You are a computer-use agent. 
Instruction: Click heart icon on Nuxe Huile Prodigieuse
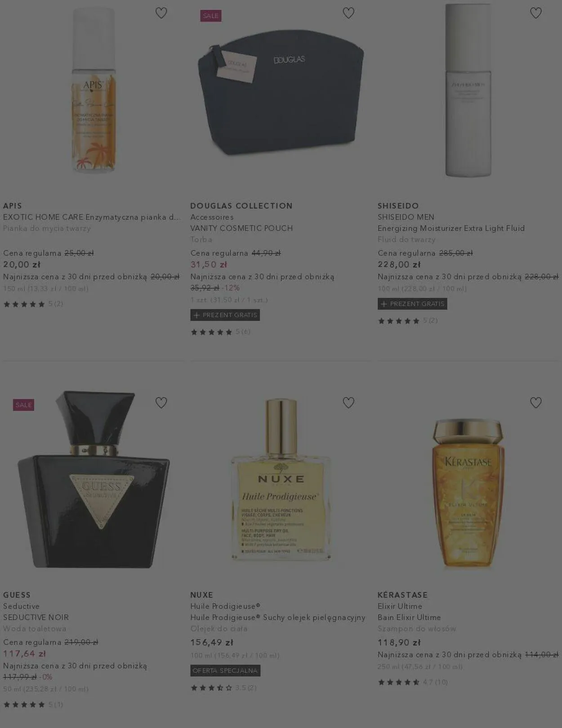pos(348,403)
